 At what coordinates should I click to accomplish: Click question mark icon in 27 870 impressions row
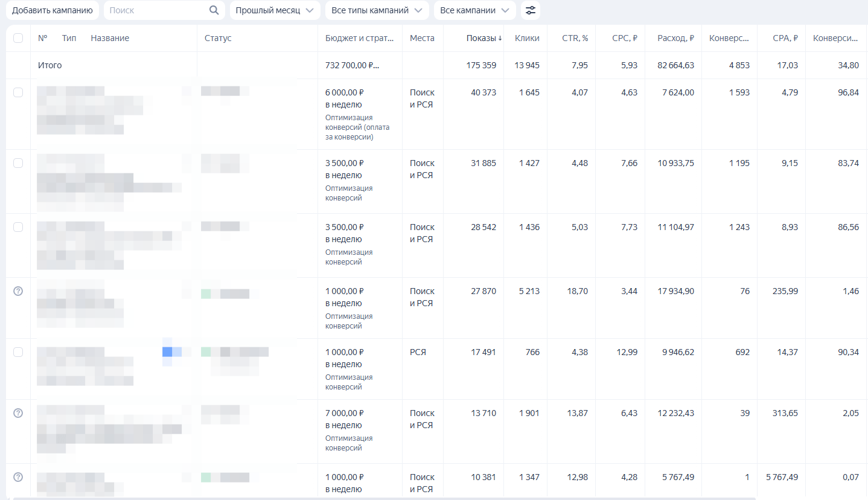[18, 291]
